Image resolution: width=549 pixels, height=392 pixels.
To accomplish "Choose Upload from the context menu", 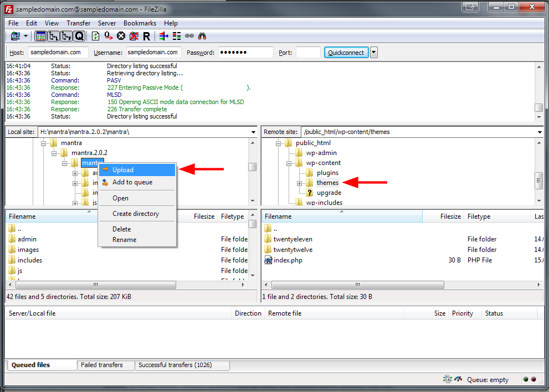I will coord(137,170).
